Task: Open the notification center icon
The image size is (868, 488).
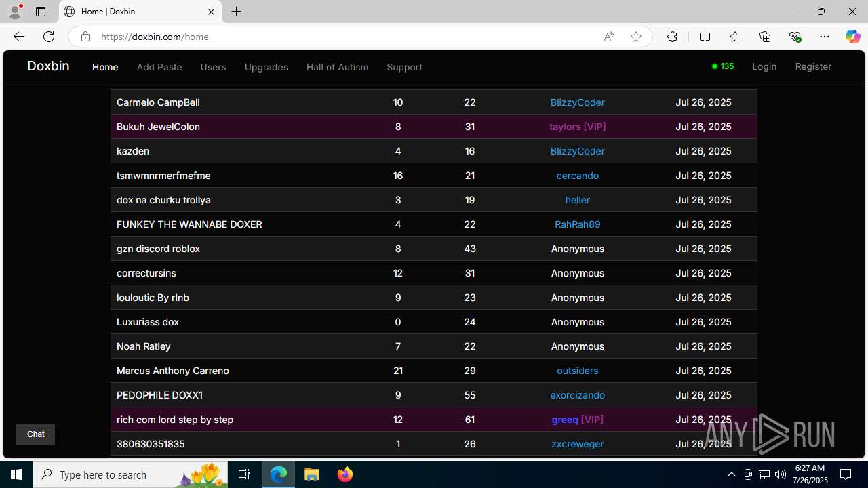Action: click(x=846, y=474)
